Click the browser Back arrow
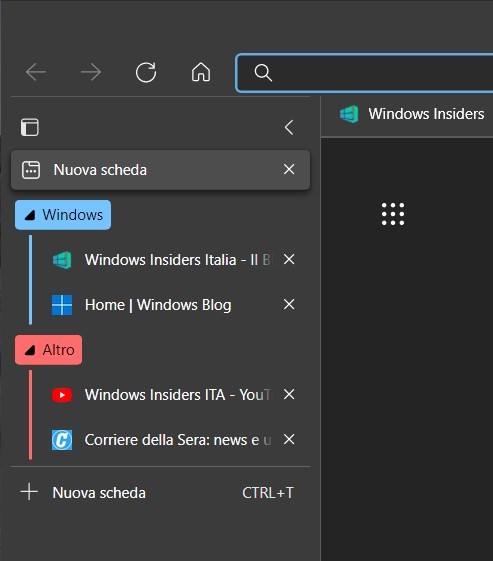Screen dimensions: 493x561 pos(36,72)
